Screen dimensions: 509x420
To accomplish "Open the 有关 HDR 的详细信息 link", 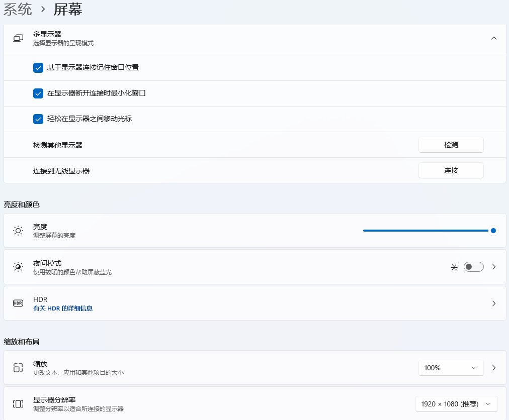I will tap(63, 308).
